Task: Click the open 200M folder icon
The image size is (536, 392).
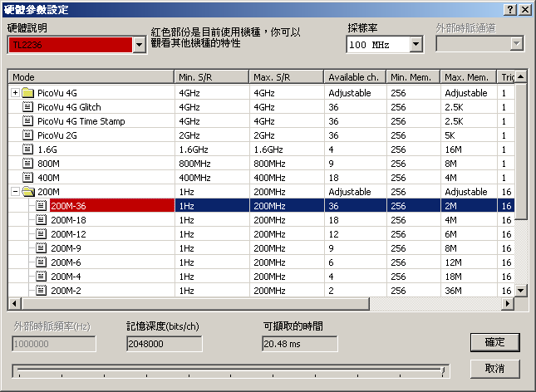Action: pyautogui.click(x=28, y=191)
